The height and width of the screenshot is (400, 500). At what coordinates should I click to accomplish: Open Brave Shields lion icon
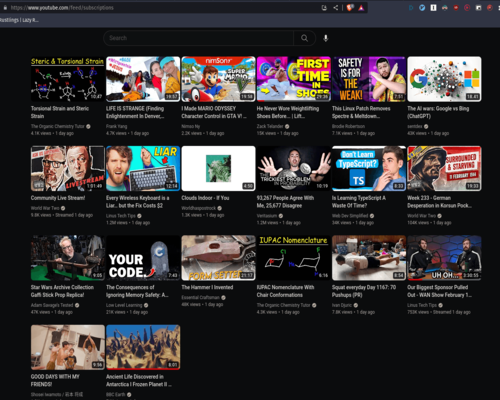point(350,7)
